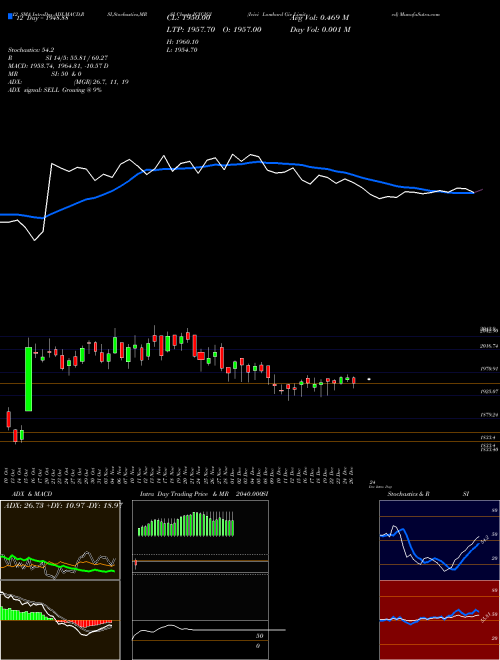The height and width of the screenshot is (660, 500).
Task: Click the red MACD histogram bars
Action: [84, 623]
